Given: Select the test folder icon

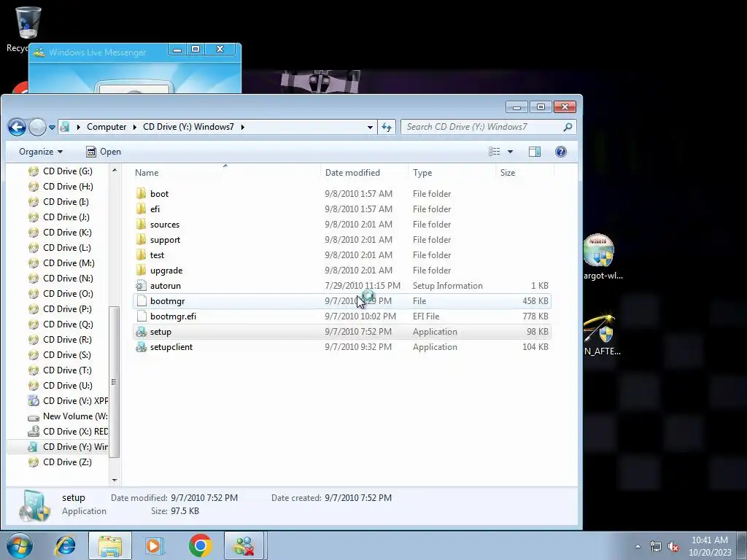Looking at the screenshot, I should 141,254.
